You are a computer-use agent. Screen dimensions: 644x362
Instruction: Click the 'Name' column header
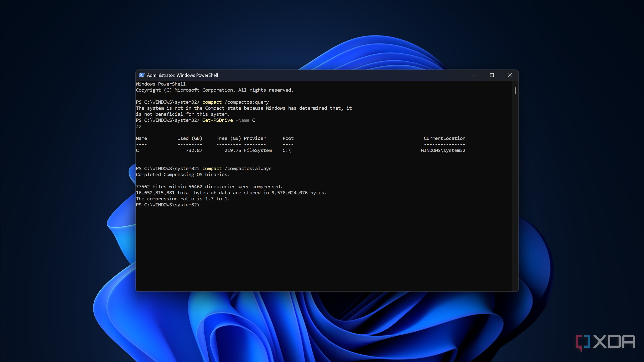click(x=141, y=138)
